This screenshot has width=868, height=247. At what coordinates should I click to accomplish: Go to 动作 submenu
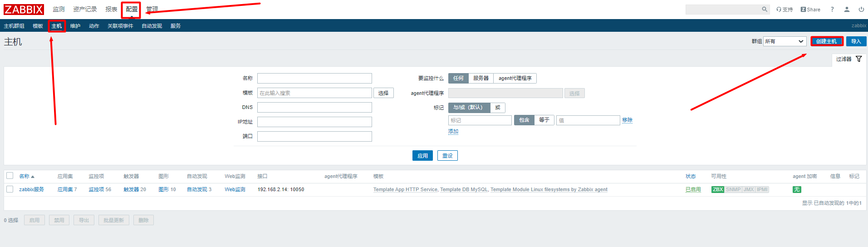pos(94,26)
